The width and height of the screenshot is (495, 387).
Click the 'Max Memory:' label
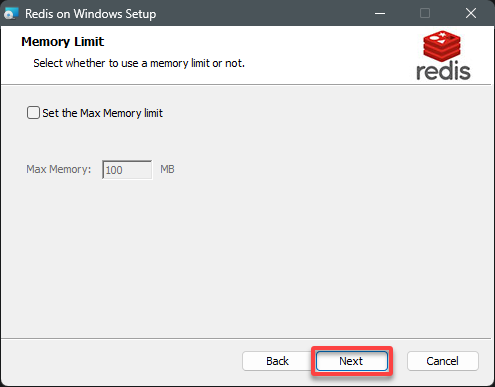click(x=59, y=169)
